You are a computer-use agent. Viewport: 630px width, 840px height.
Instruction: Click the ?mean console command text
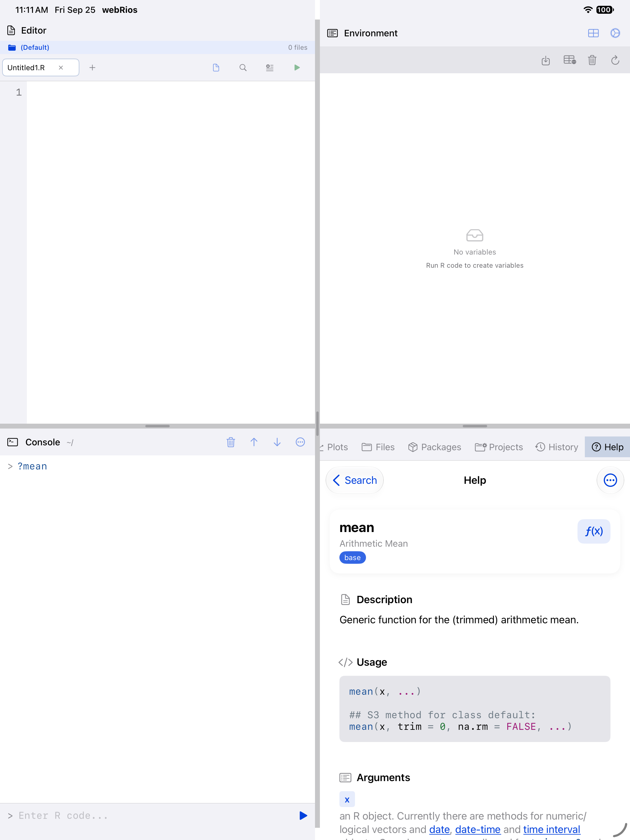point(32,466)
